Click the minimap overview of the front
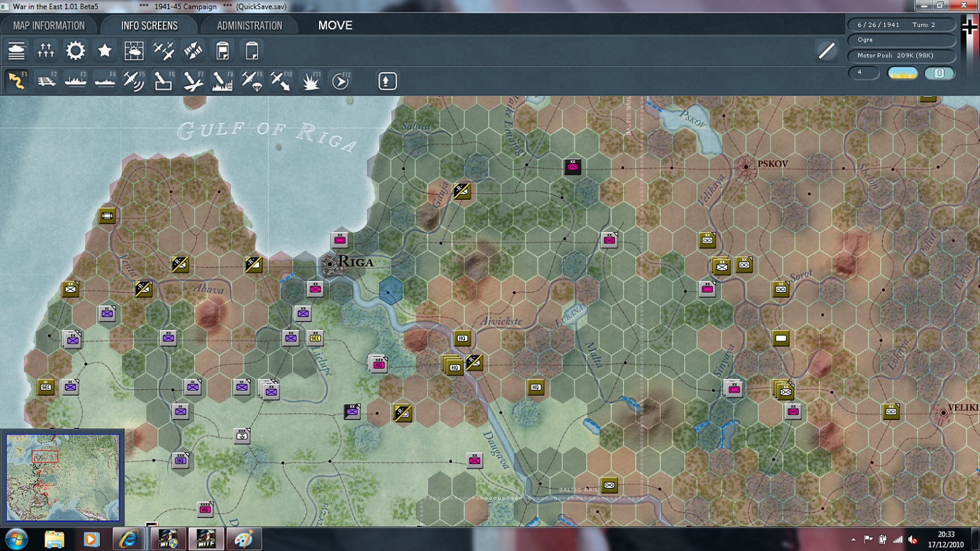Viewport: 980px width, 551px height. [63, 477]
